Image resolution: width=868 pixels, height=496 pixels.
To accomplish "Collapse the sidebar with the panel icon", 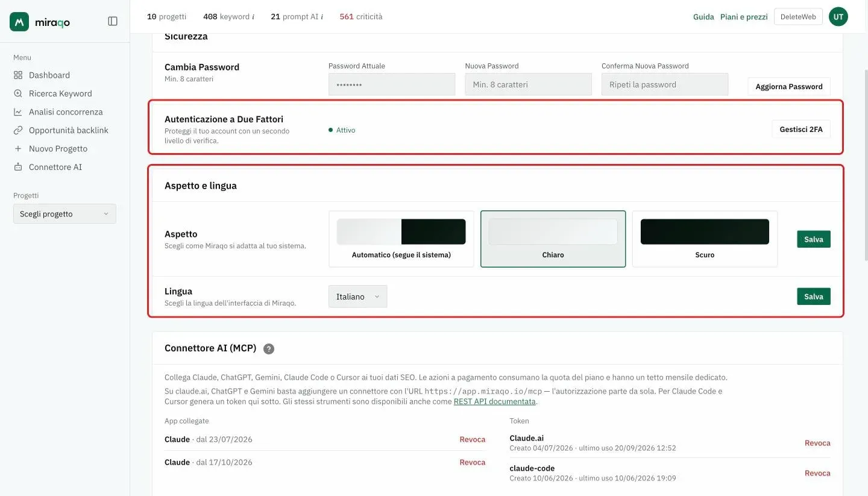I will tap(113, 21).
